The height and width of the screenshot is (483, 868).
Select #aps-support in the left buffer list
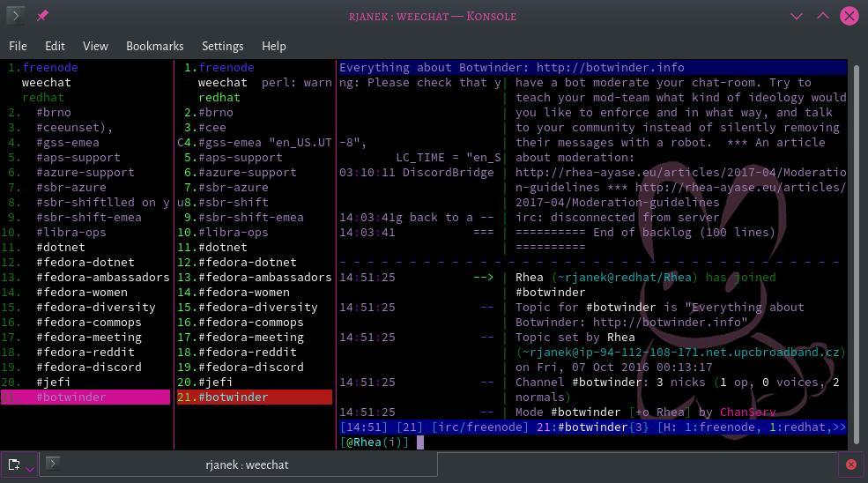coord(78,157)
